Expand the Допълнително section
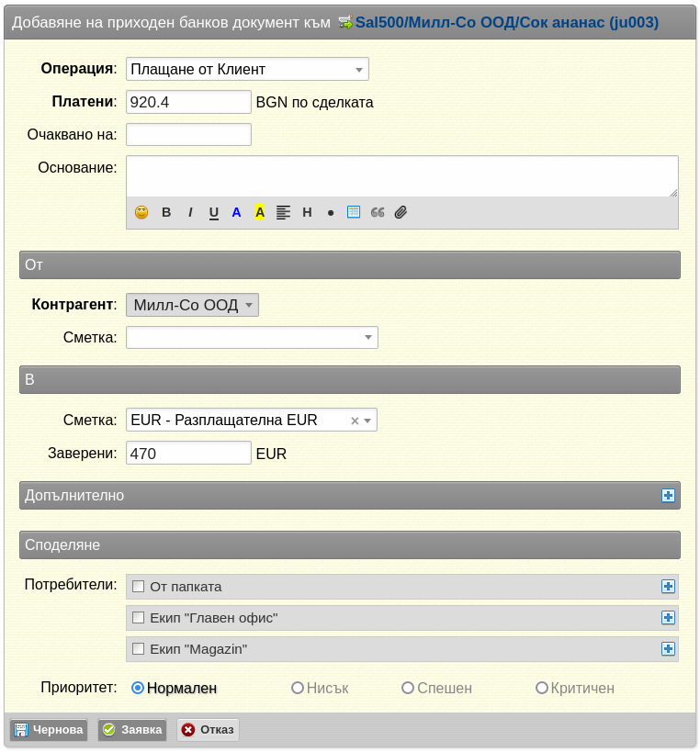Image resolution: width=700 pixels, height=752 pixels. point(668,496)
